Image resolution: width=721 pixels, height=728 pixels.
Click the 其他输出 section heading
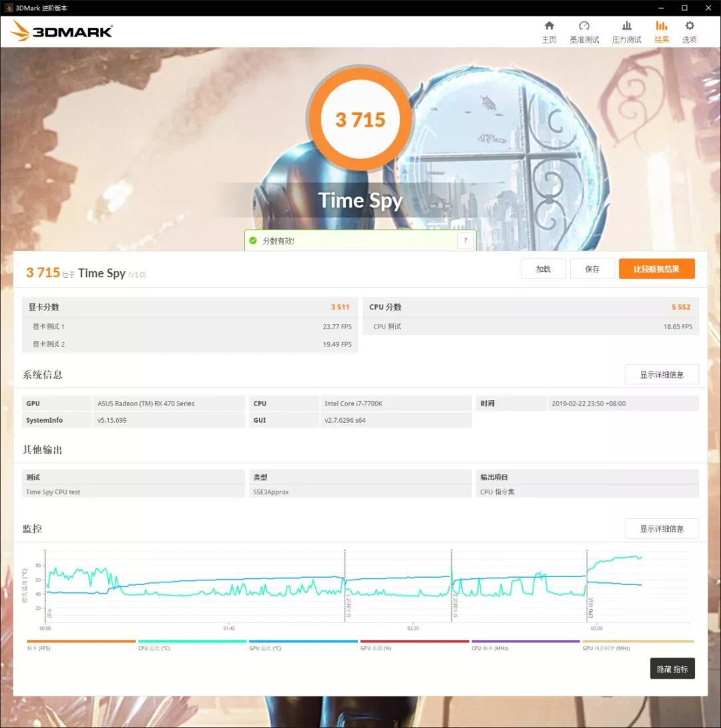[42, 449]
